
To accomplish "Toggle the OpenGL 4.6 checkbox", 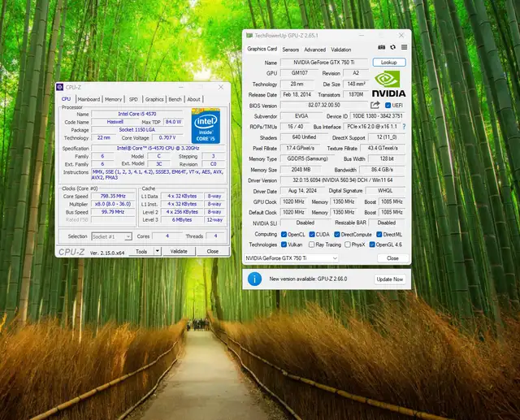I will click(372, 245).
